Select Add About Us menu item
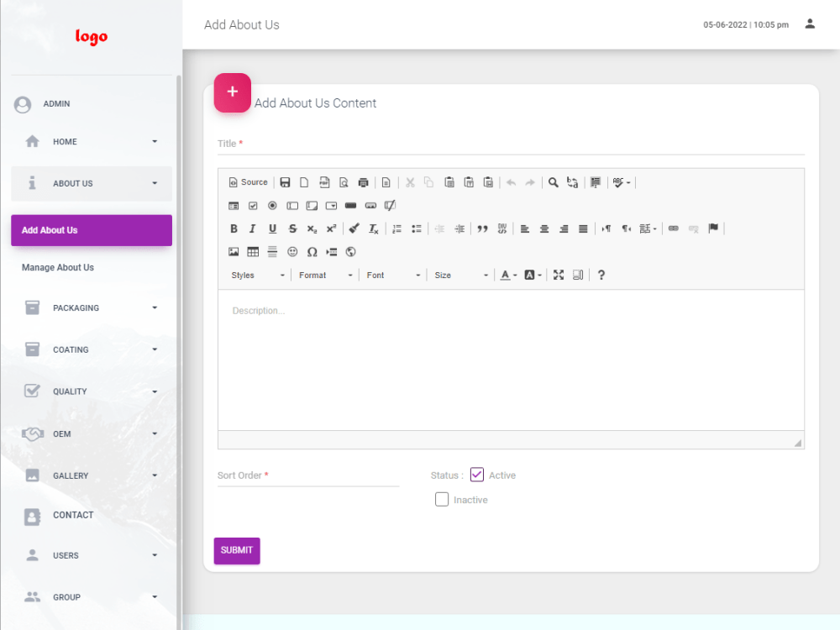The height and width of the screenshot is (630, 840). tap(92, 230)
